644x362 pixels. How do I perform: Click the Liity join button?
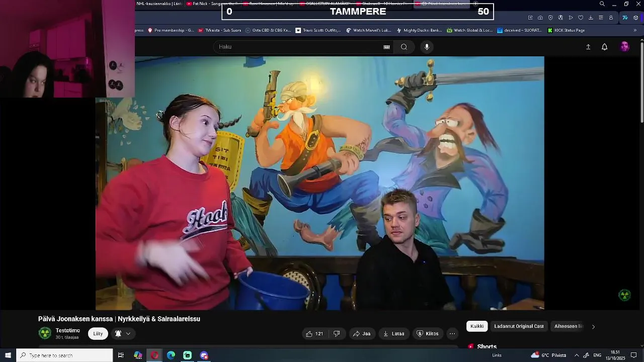click(x=98, y=333)
